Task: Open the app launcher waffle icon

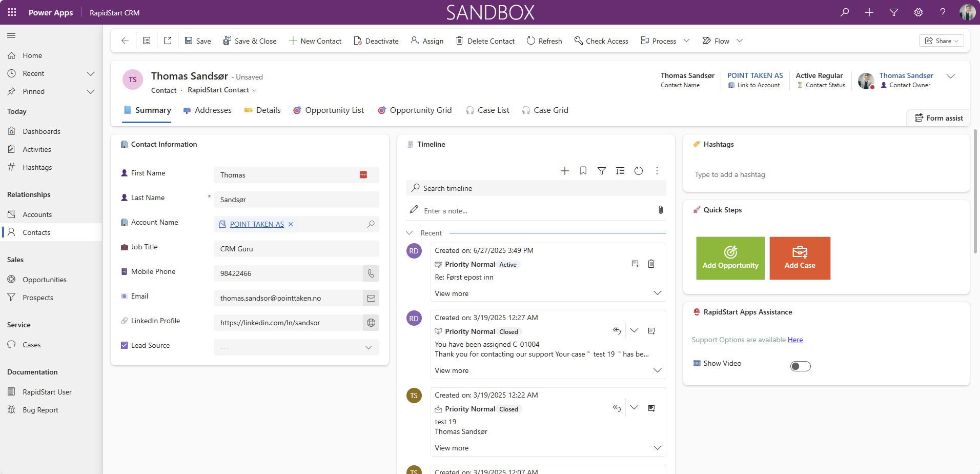Action: pos(12,12)
